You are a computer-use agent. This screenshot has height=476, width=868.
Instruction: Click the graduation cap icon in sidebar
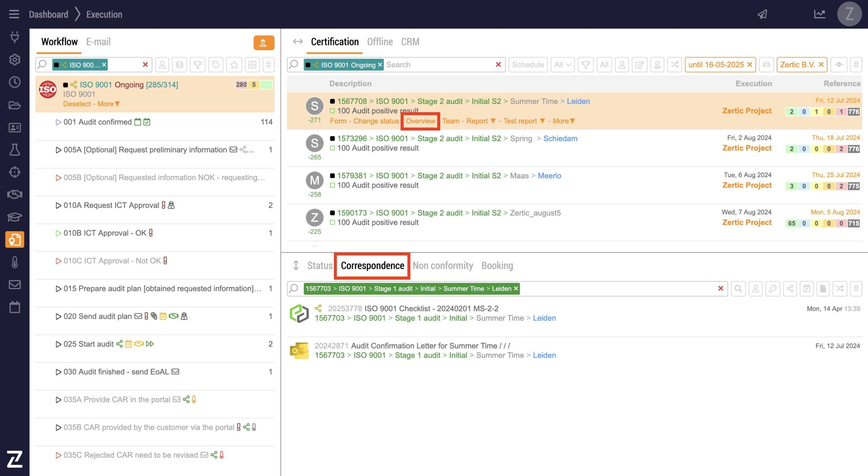pos(15,217)
